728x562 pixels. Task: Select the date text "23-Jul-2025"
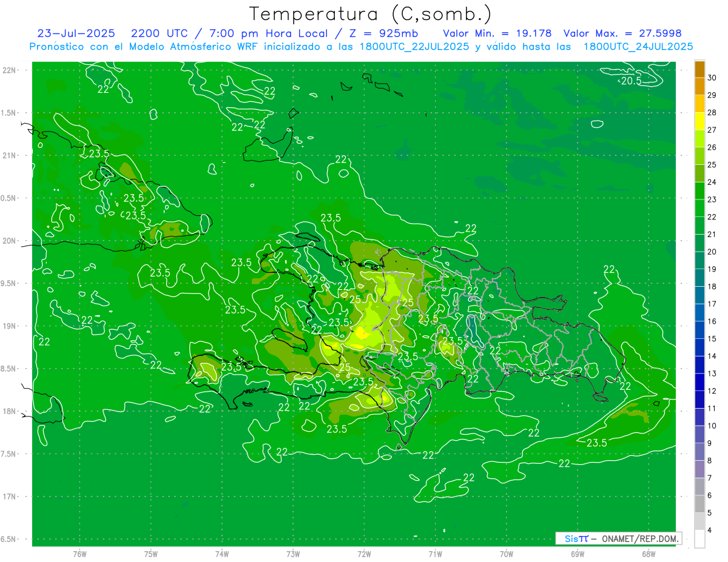pyautogui.click(x=76, y=33)
